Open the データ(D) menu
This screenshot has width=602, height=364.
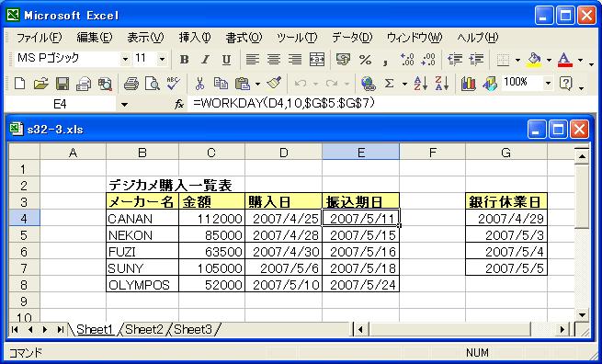[352, 38]
